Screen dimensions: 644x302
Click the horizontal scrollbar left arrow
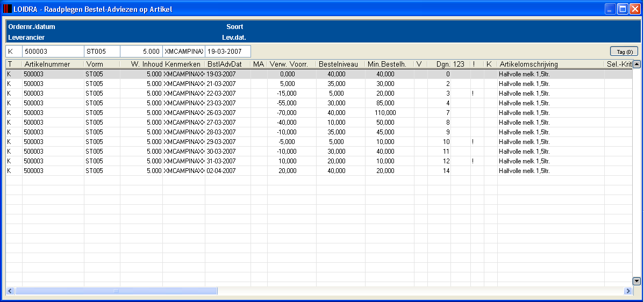(10, 291)
